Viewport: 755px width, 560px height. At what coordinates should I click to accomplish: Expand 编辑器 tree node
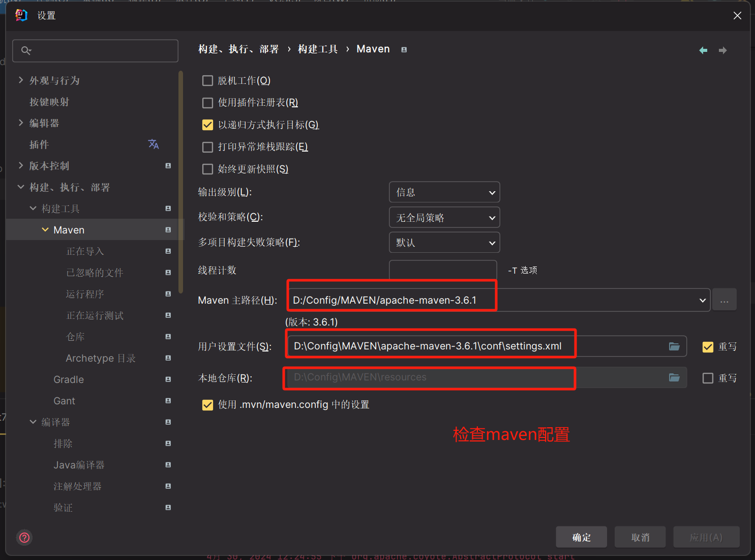(x=21, y=123)
